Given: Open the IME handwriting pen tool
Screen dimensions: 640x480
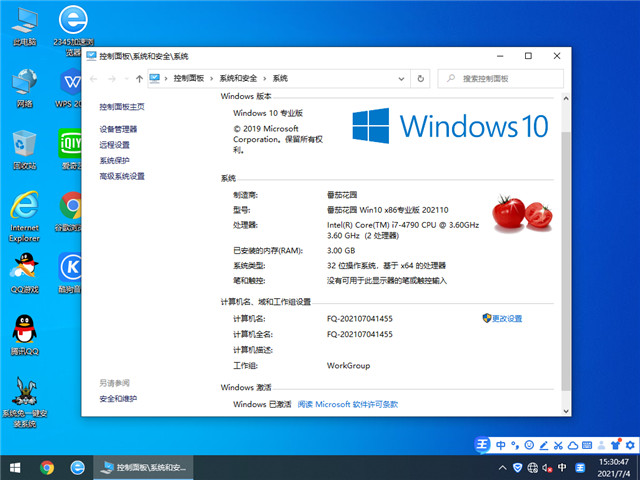Looking at the screenshot, I should pos(544,445).
